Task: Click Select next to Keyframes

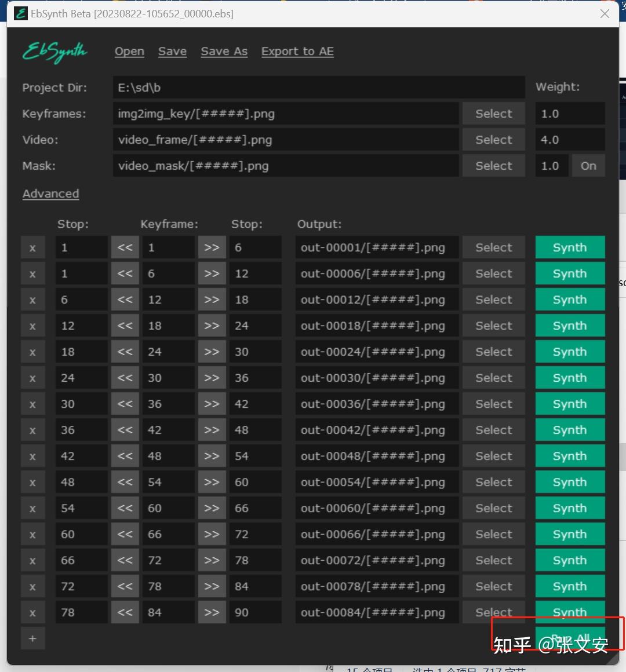Action: 493,113
